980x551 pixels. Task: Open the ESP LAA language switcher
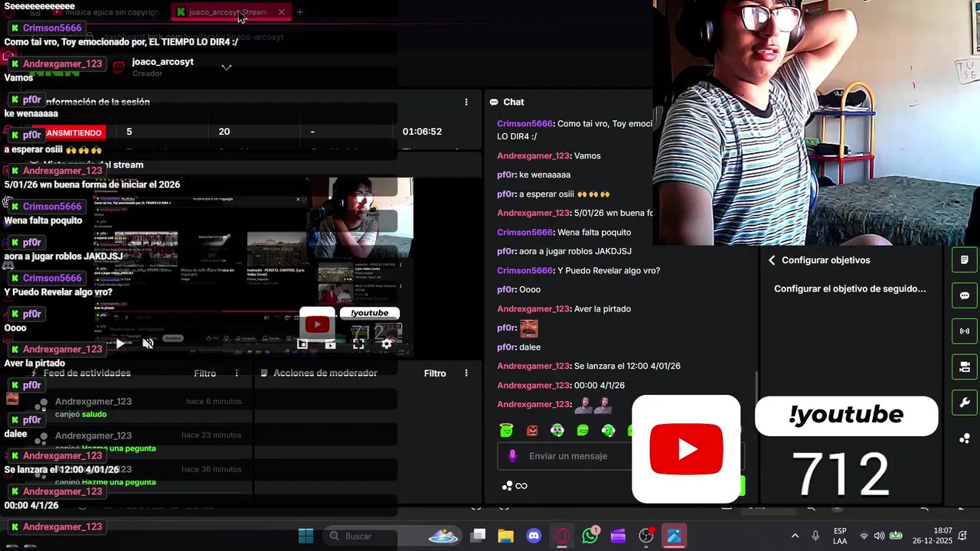[840, 536]
